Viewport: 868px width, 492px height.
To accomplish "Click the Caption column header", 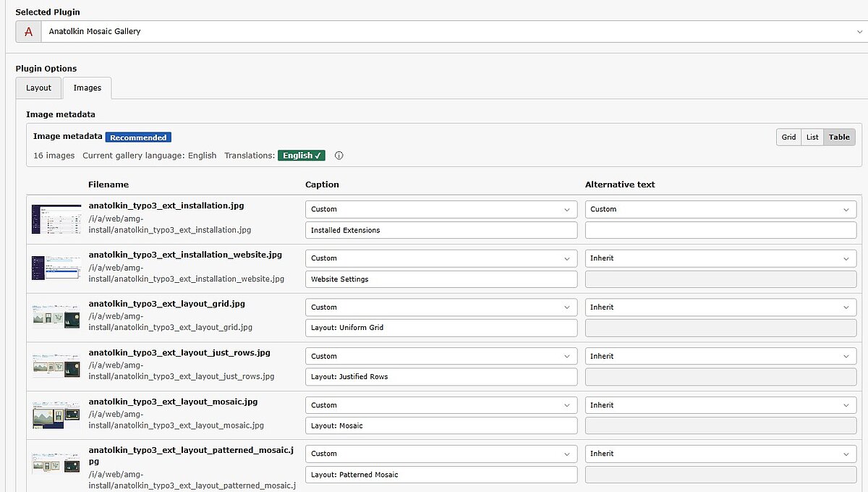I will coord(322,184).
